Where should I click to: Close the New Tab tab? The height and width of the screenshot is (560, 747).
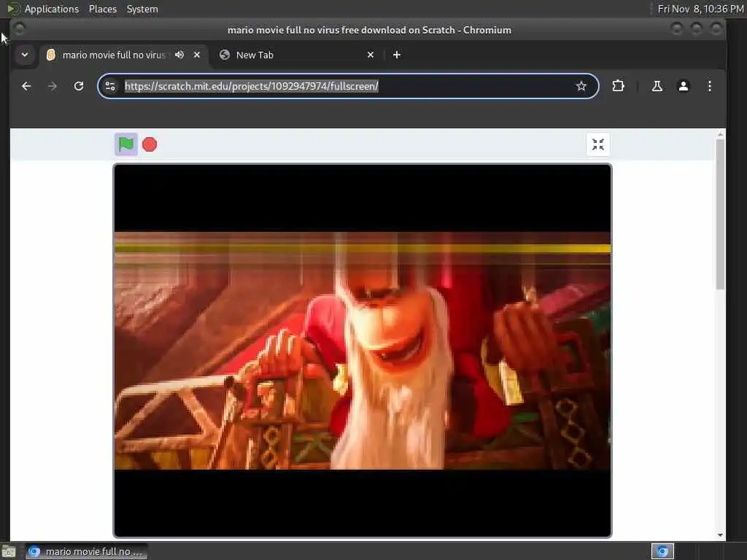tap(371, 55)
